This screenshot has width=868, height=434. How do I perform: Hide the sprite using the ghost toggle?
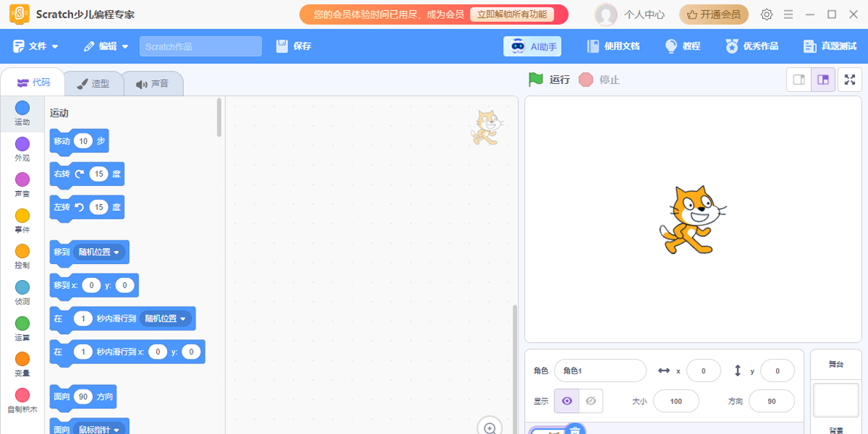pos(591,400)
